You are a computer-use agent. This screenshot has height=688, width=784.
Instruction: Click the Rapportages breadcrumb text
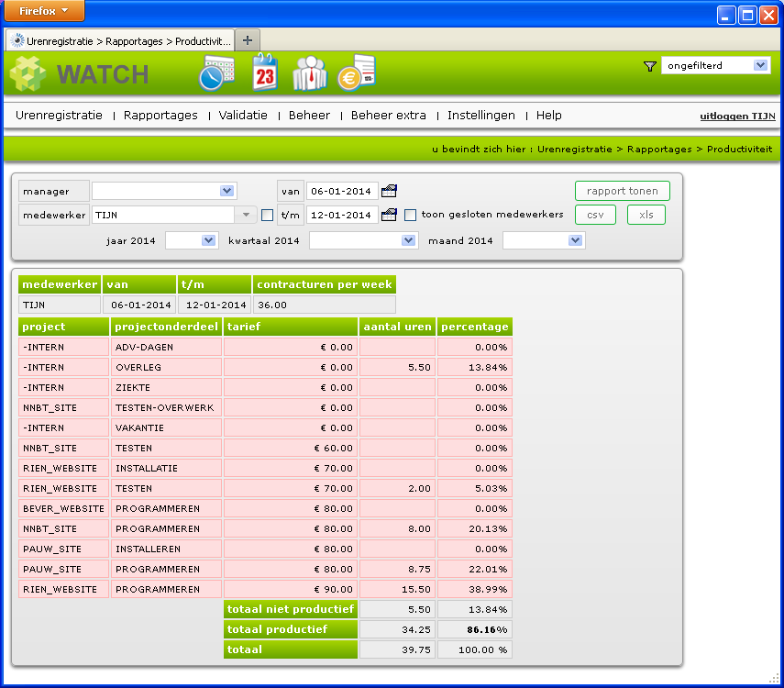tap(659, 150)
